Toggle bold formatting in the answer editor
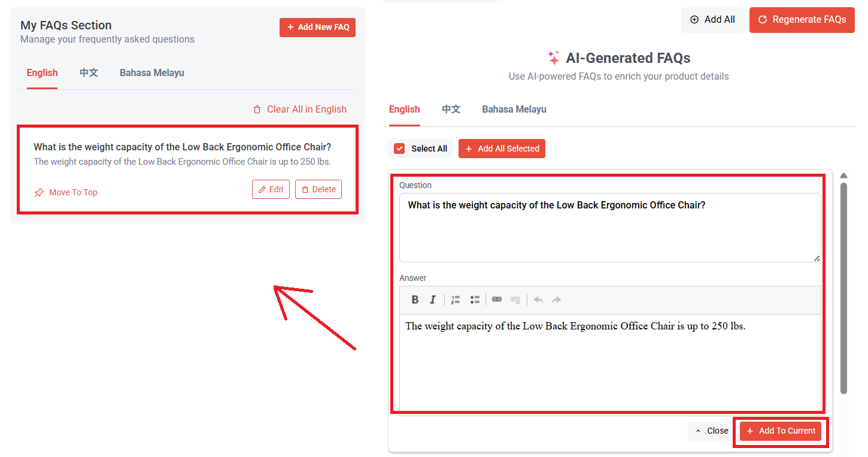 tap(415, 299)
